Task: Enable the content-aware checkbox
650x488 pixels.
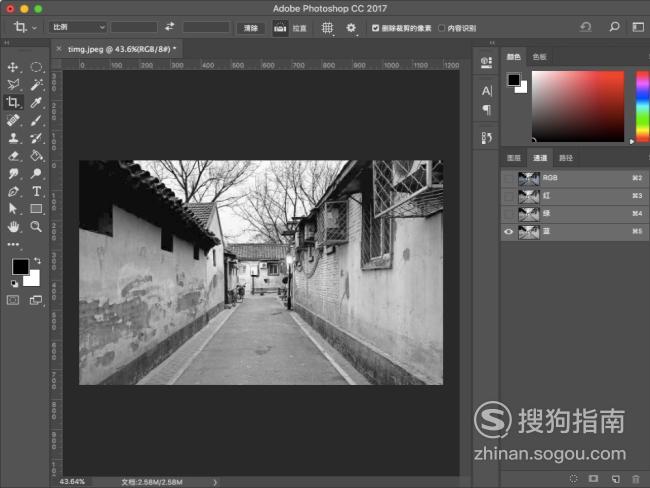Action: 441,28
